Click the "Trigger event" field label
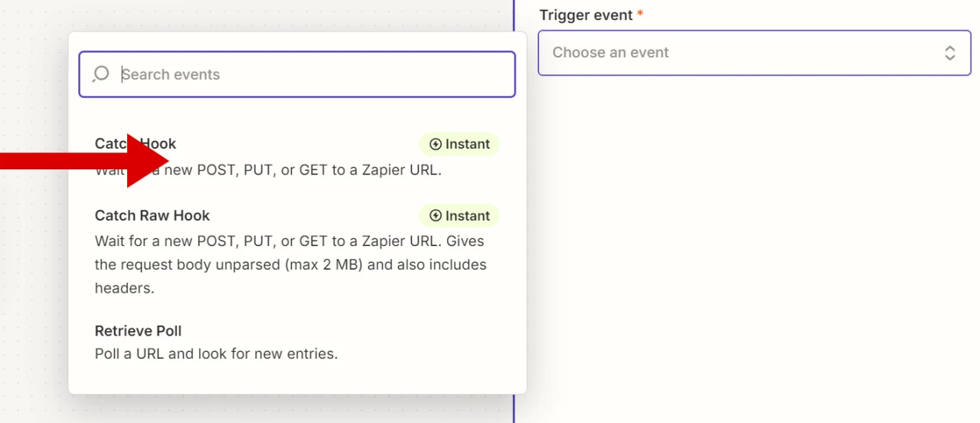The image size is (980, 423). pos(586,15)
